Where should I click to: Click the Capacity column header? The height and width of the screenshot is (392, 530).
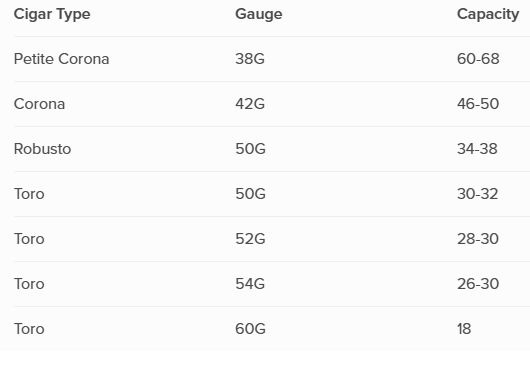(488, 15)
